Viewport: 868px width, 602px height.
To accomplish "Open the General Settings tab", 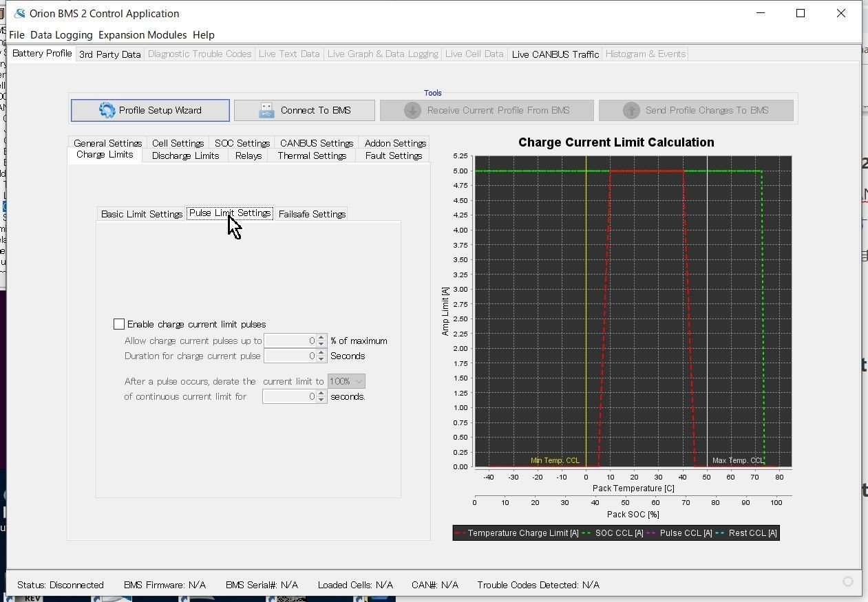I will click(108, 143).
